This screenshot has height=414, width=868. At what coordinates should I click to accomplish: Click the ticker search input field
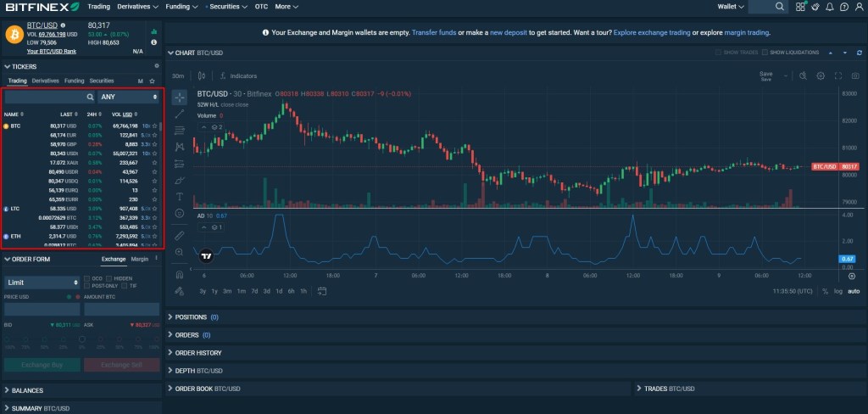pos(50,97)
